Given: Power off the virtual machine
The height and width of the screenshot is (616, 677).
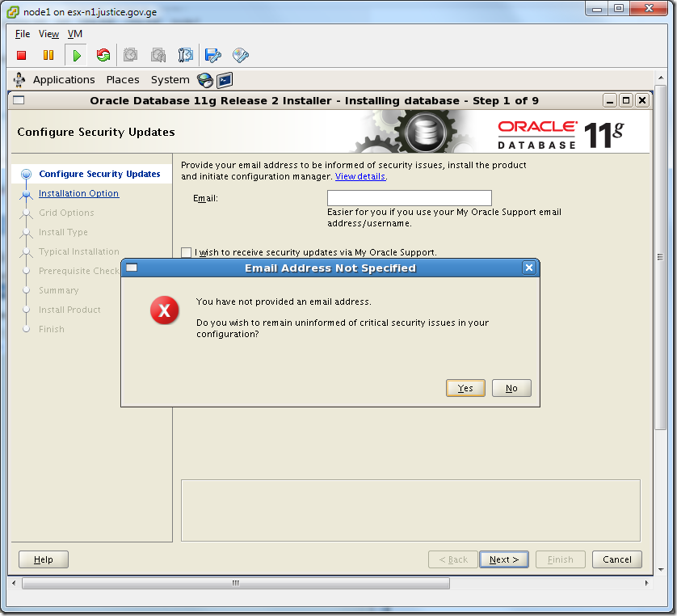Looking at the screenshot, I should (22, 55).
